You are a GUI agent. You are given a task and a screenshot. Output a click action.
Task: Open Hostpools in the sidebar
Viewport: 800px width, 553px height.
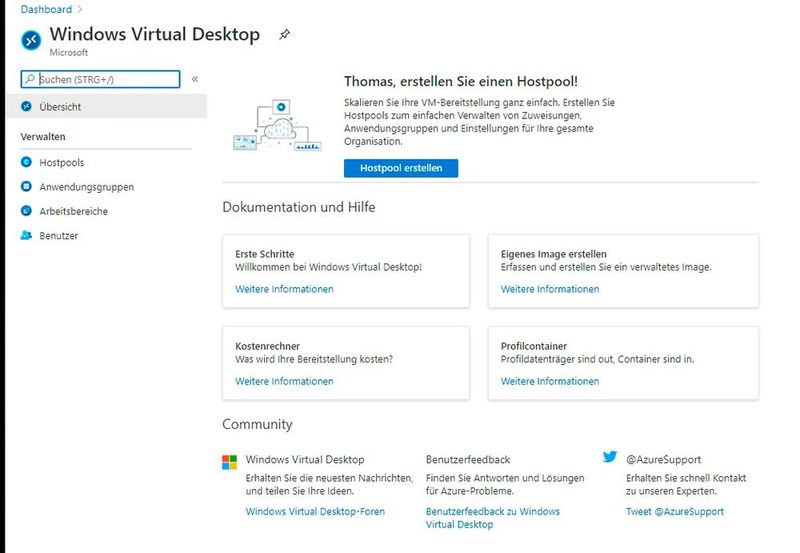62,163
